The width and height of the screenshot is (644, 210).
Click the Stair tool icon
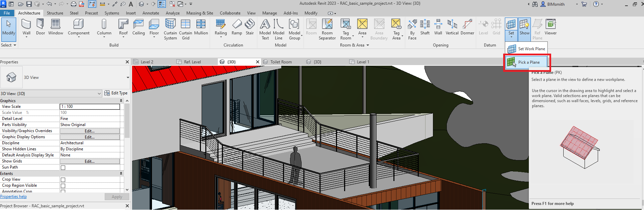pos(250,27)
